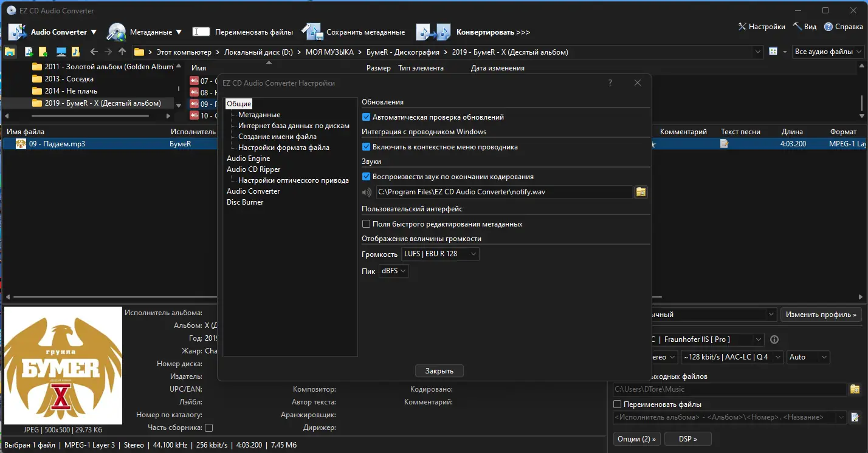
Task: Click Изменить профиль button
Action: [x=821, y=315]
